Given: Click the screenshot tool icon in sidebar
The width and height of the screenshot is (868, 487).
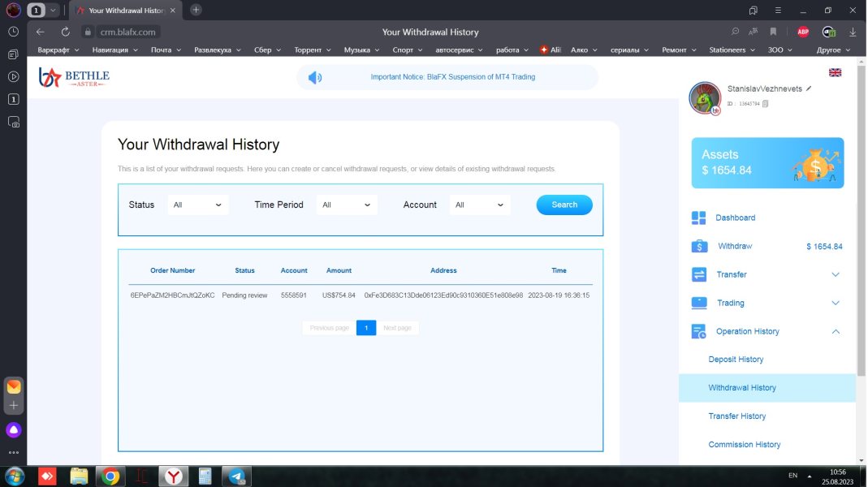Looking at the screenshot, I should 13,122.
